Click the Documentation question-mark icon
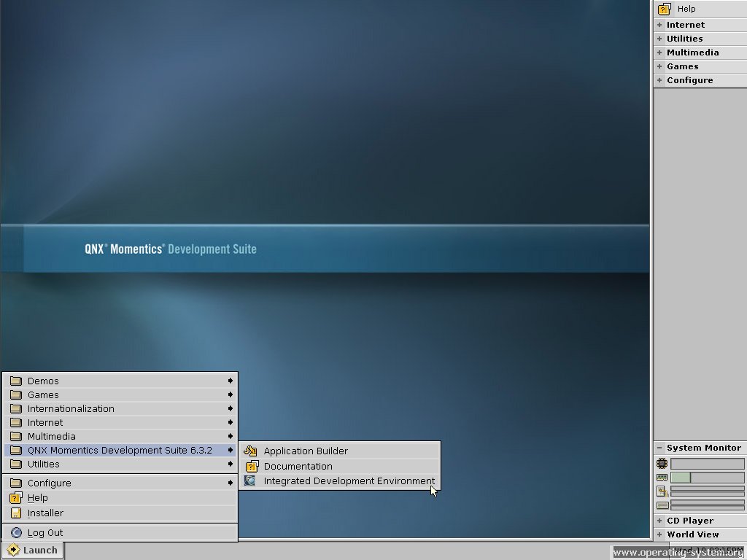747x560 pixels. (x=252, y=466)
